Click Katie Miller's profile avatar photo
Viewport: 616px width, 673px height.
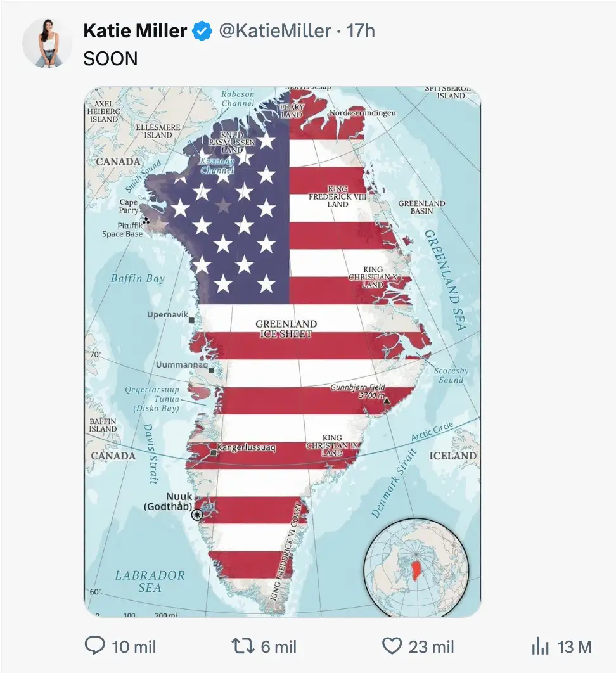43,43
